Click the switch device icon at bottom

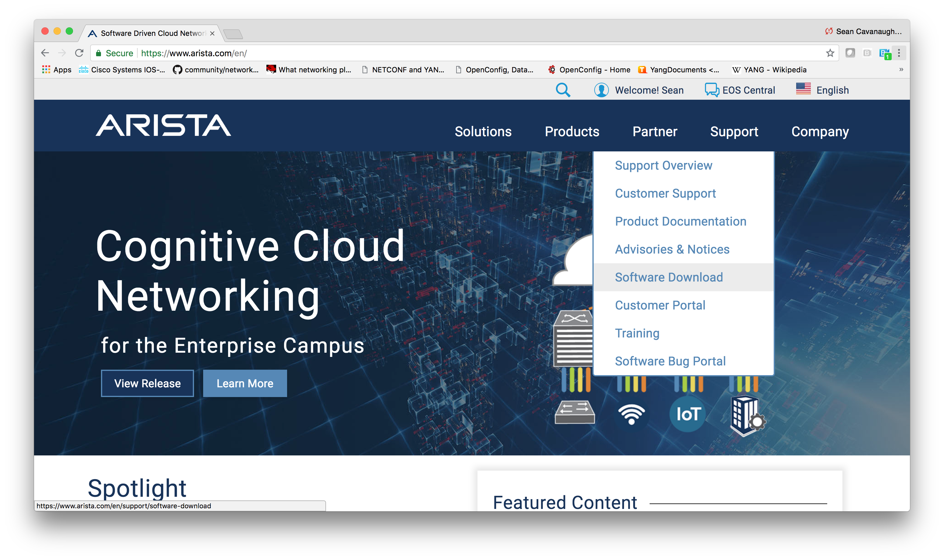click(x=574, y=412)
